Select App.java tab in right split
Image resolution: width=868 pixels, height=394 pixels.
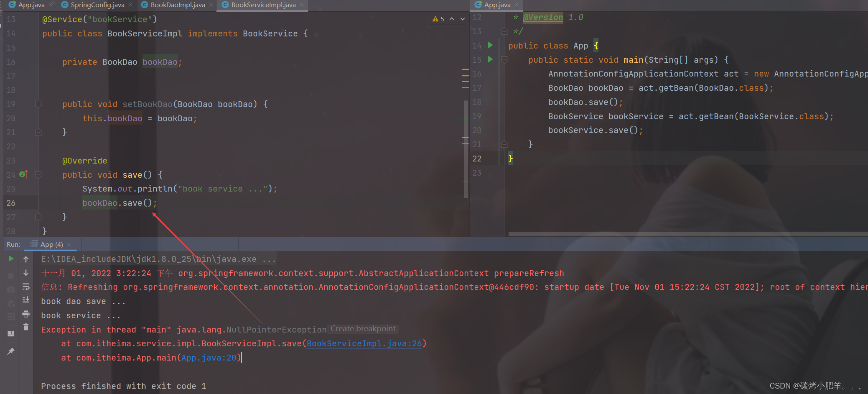point(497,5)
